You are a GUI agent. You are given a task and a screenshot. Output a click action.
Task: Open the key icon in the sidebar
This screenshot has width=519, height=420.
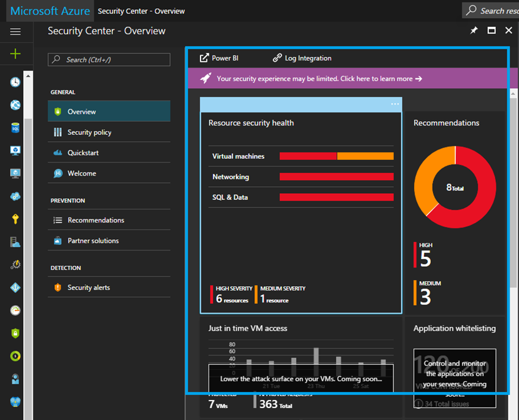coord(15,219)
